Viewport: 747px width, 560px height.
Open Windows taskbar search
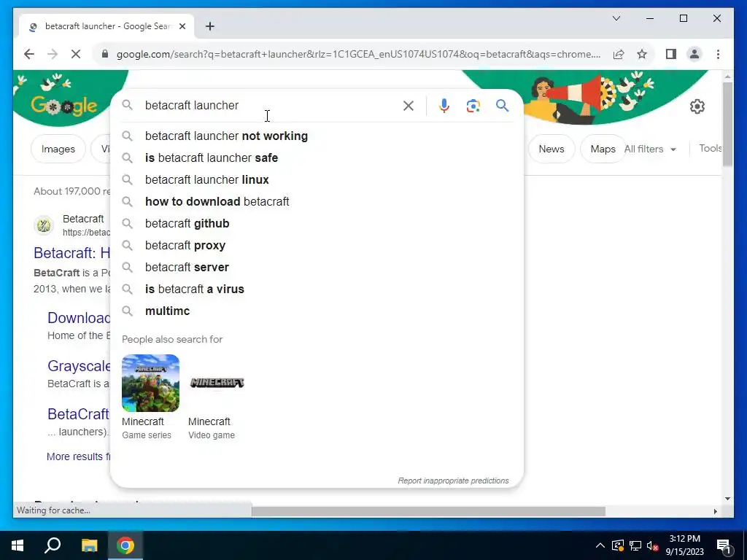(53, 545)
